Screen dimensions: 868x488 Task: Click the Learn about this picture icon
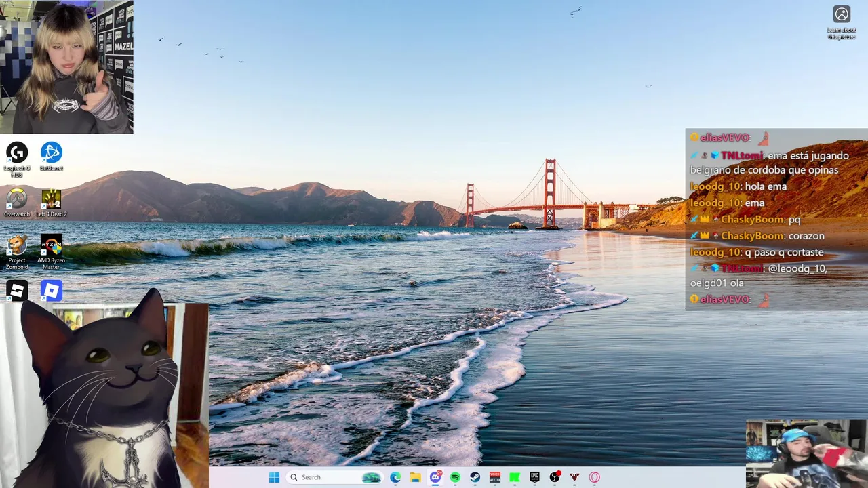[x=842, y=14]
